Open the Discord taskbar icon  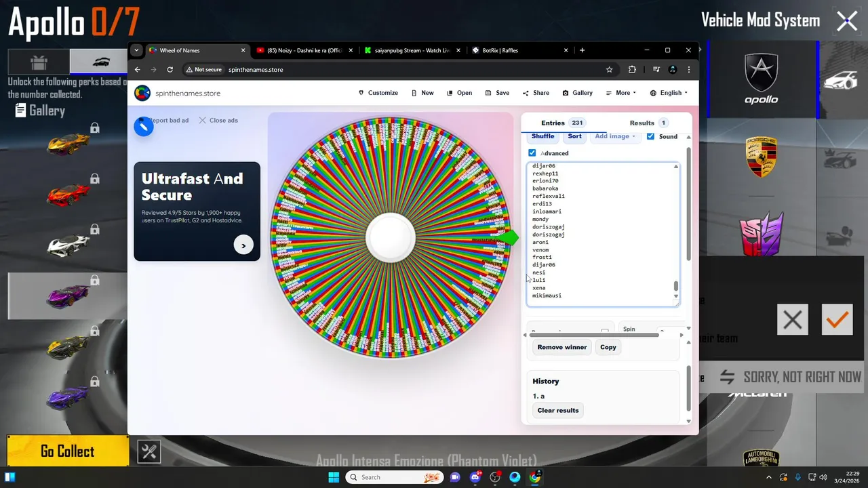coord(475,477)
